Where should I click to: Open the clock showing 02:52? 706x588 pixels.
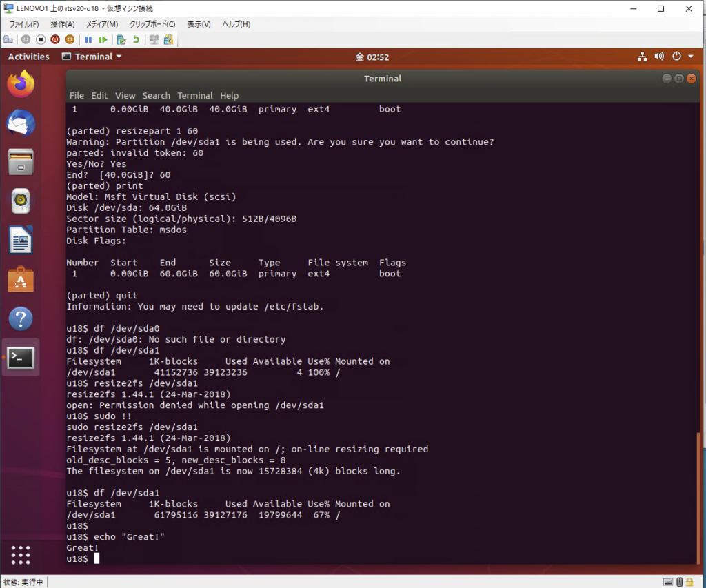[x=372, y=57]
